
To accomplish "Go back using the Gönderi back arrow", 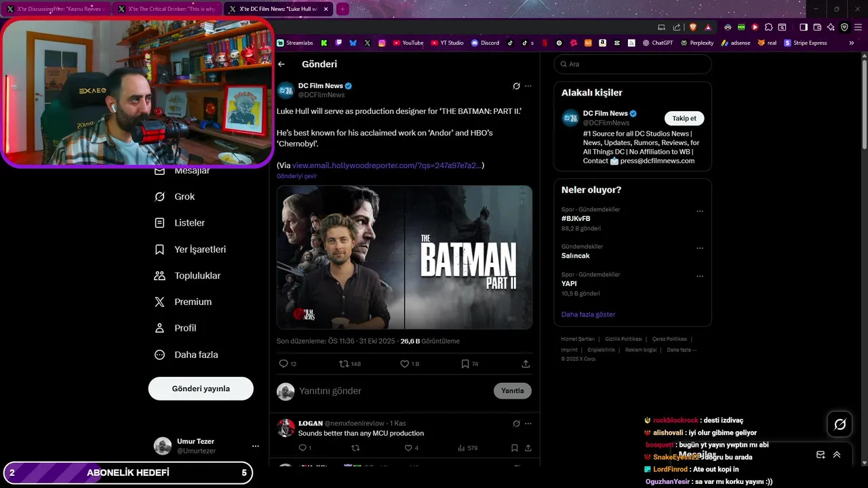I will (x=281, y=64).
